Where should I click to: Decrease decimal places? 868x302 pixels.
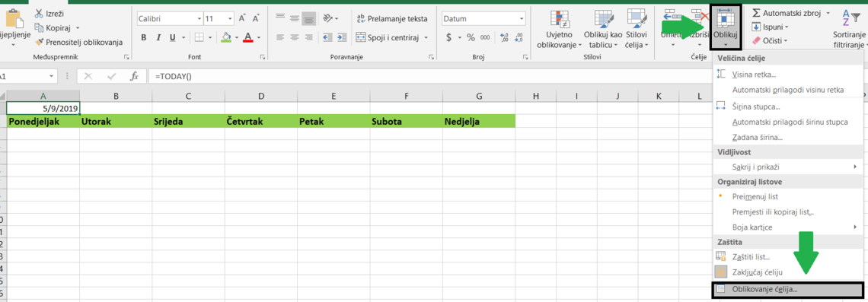519,37
